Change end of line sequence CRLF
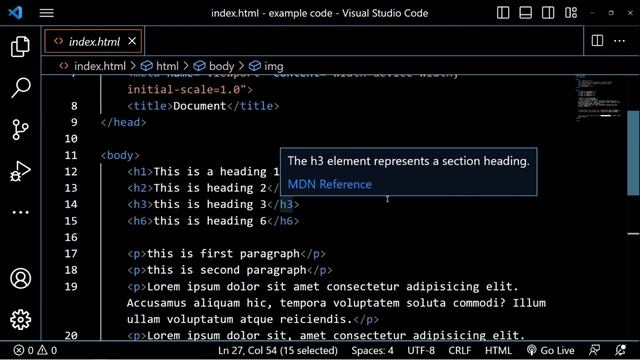This screenshot has height=360, width=640. point(460,350)
